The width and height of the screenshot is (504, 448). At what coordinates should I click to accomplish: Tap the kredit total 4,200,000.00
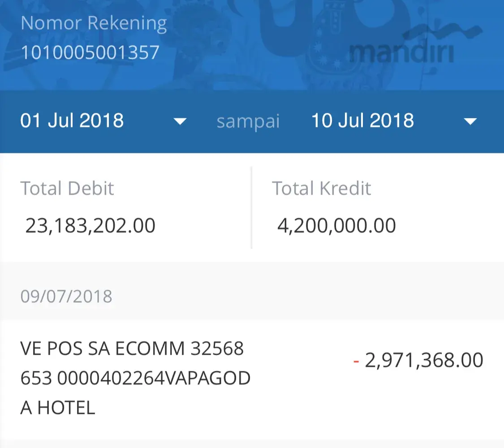pos(336,226)
